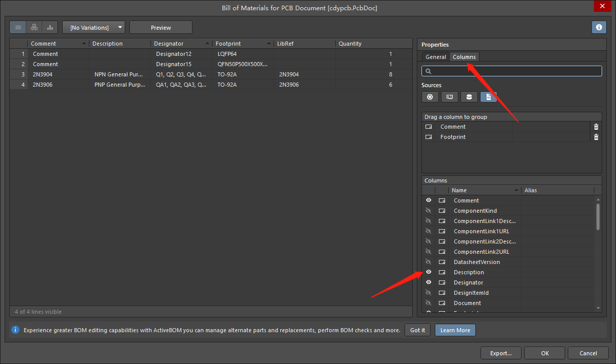Click the Designator15 cell

pyautogui.click(x=181, y=64)
